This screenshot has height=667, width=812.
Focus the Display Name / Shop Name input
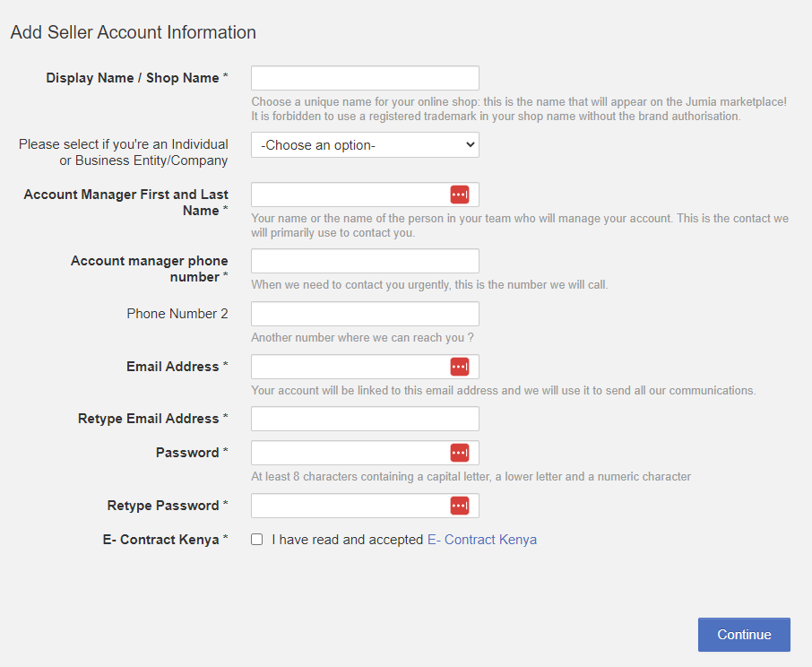(365, 78)
